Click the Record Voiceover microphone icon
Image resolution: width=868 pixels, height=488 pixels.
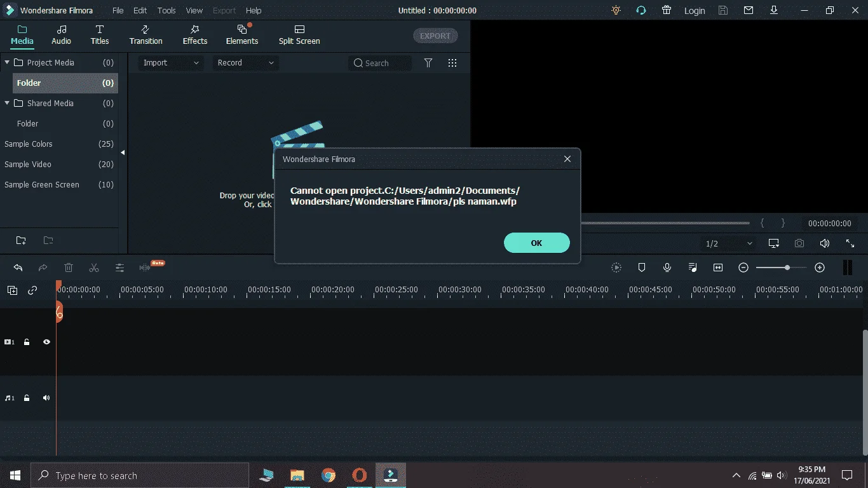pyautogui.click(x=667, y=268)
